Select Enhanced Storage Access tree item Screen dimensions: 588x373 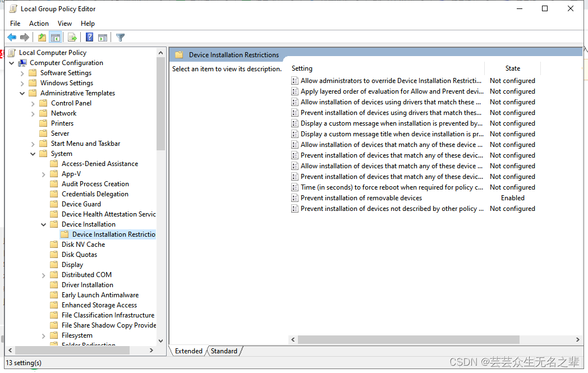[99, 305]
